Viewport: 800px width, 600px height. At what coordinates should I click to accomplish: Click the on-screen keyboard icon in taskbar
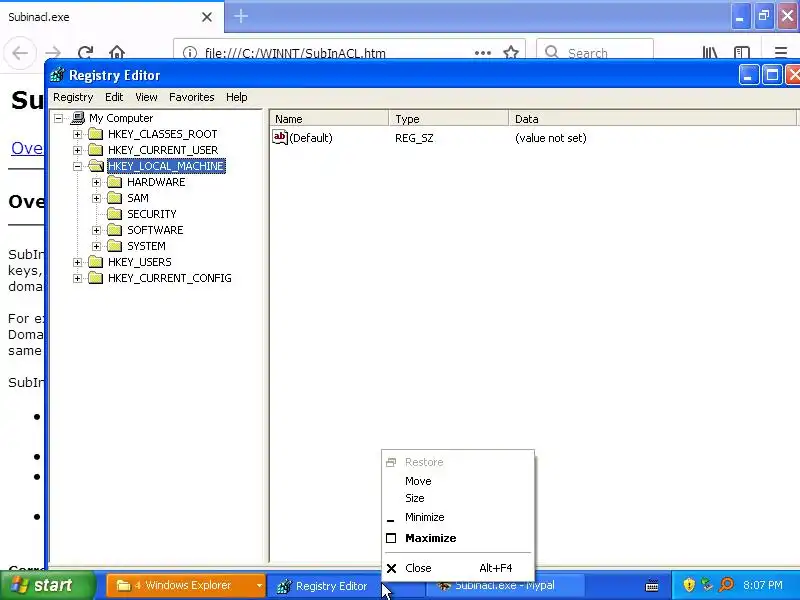point(652,586)
